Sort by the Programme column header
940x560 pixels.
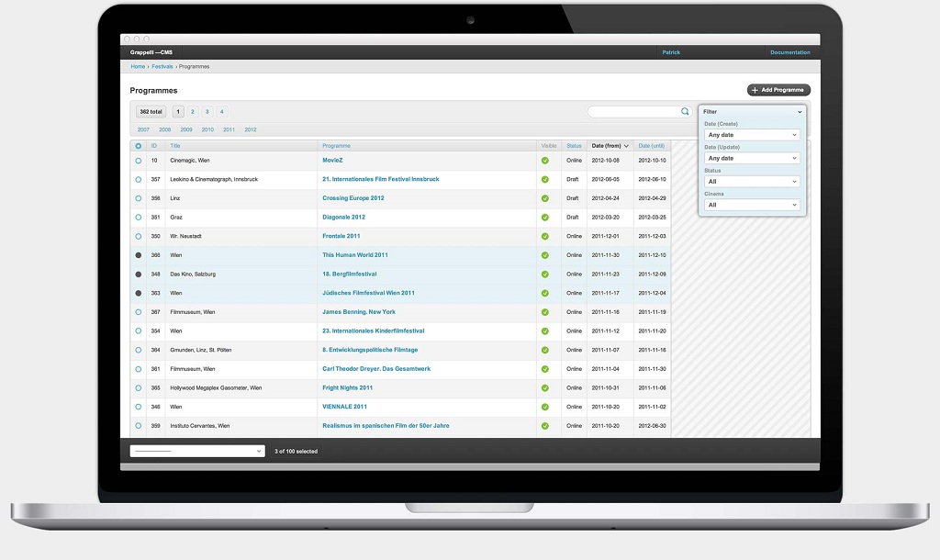(x=336, y=146)
